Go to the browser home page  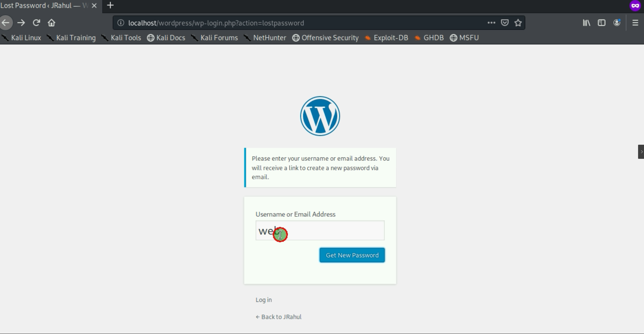51,23
